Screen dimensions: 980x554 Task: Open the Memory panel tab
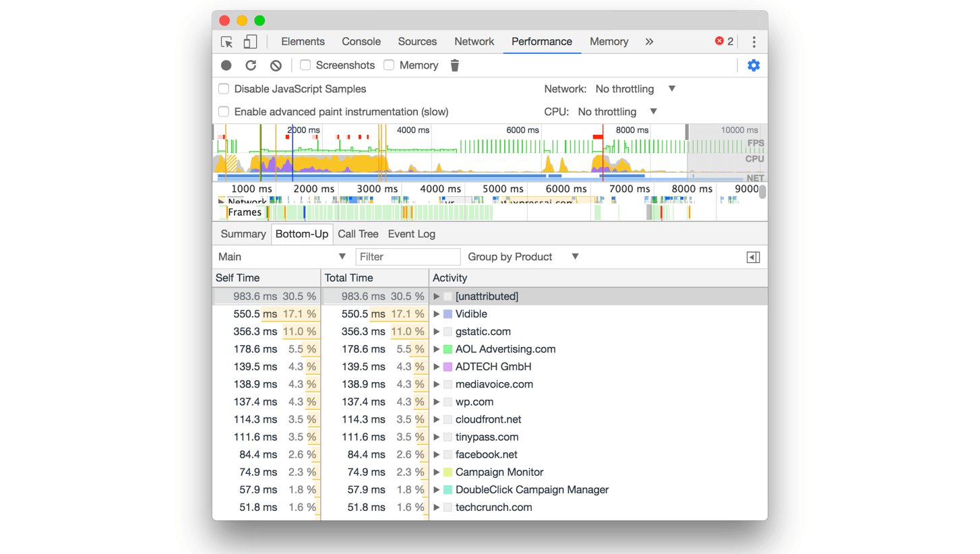coord(609,42)
